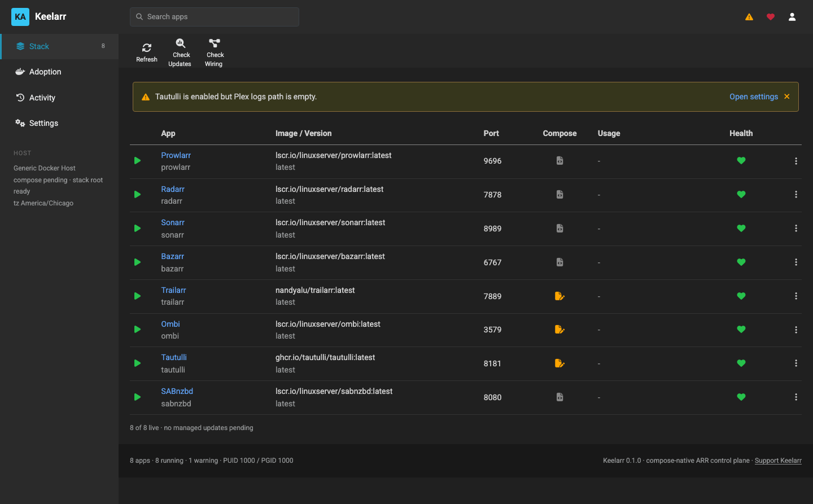Open the Prowlarr app link

[176, 155]
